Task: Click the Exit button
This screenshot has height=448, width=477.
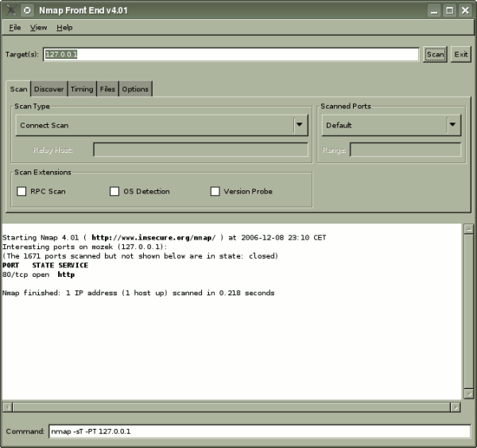Action: pos(461,55)
